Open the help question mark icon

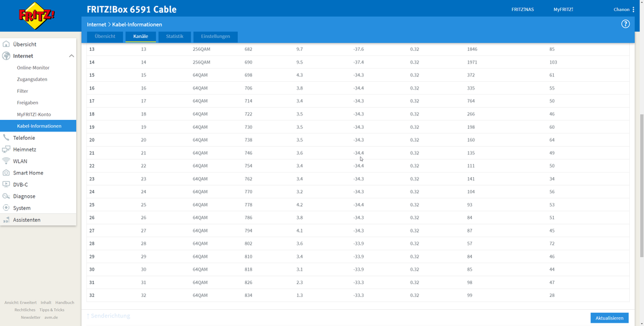pos(625,24)
